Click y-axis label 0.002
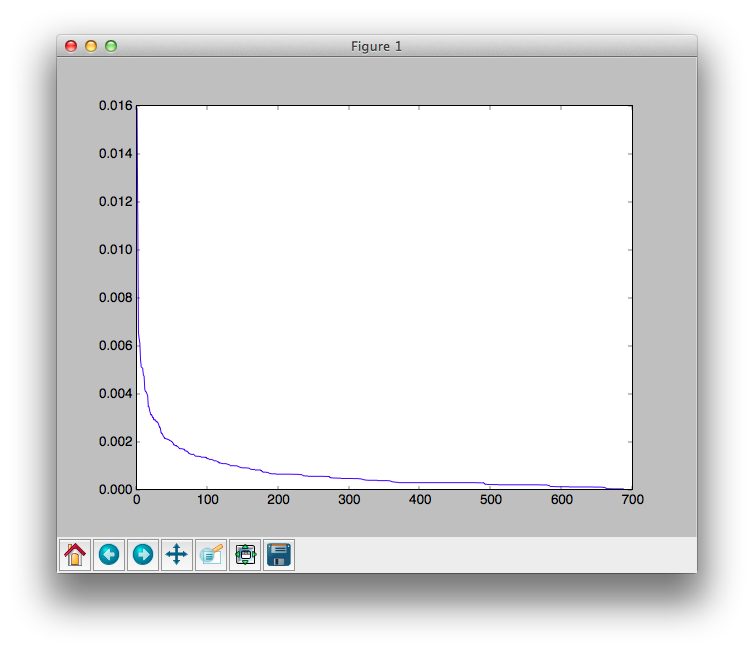The width and height of the screenshot is (754, 652). click(115, 442)
